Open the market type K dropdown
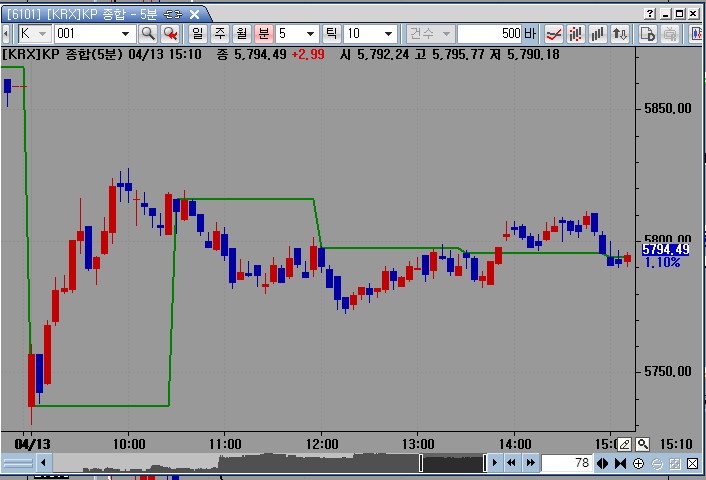This screenshot has width=706, height=480. 28,34
